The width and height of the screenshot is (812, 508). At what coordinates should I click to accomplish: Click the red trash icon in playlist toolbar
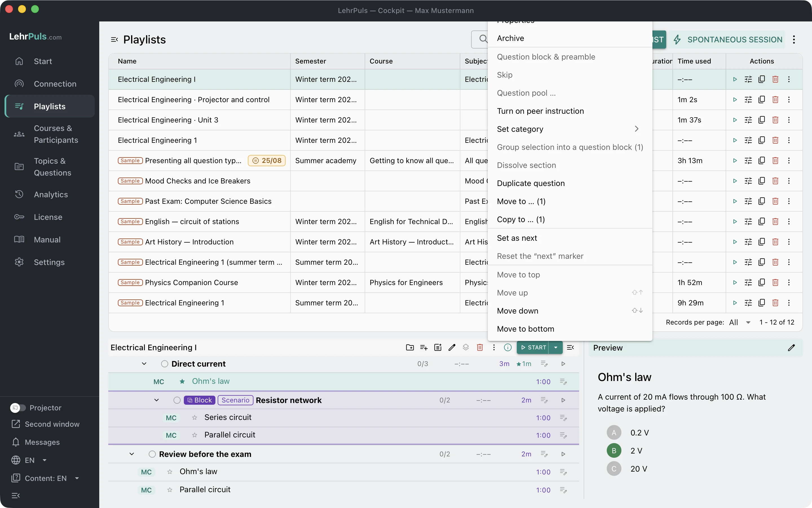pyautogui.click(x=480, y=347)
